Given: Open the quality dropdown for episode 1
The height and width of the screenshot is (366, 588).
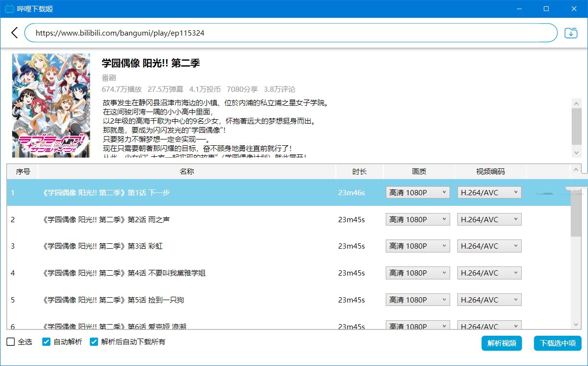Looking at the screenshot, I should [x=417, y=192].
